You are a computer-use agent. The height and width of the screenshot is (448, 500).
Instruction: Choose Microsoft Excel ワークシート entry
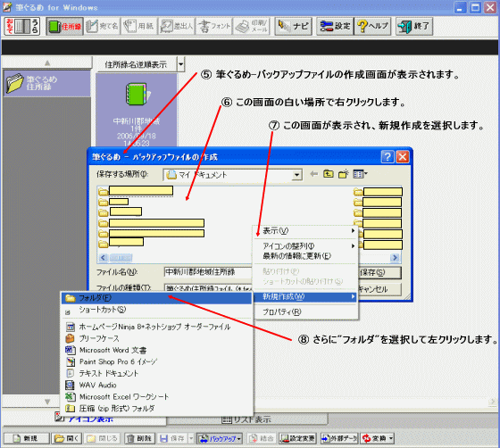(x=156, y=397)
